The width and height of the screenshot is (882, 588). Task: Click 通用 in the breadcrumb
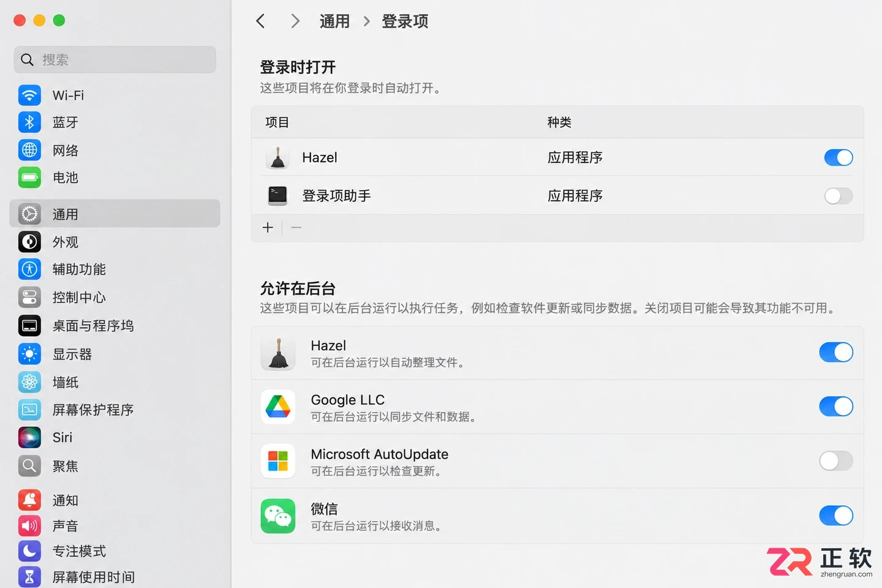point(334,21)
